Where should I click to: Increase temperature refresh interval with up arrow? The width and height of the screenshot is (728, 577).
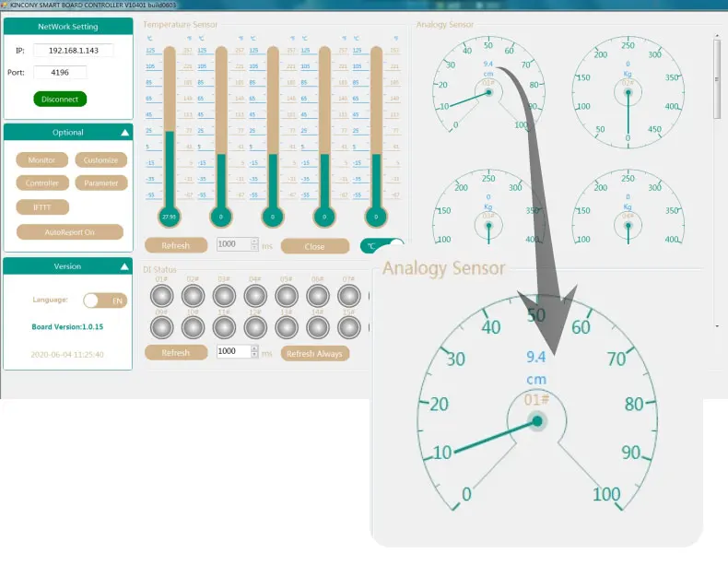(254, 241)
